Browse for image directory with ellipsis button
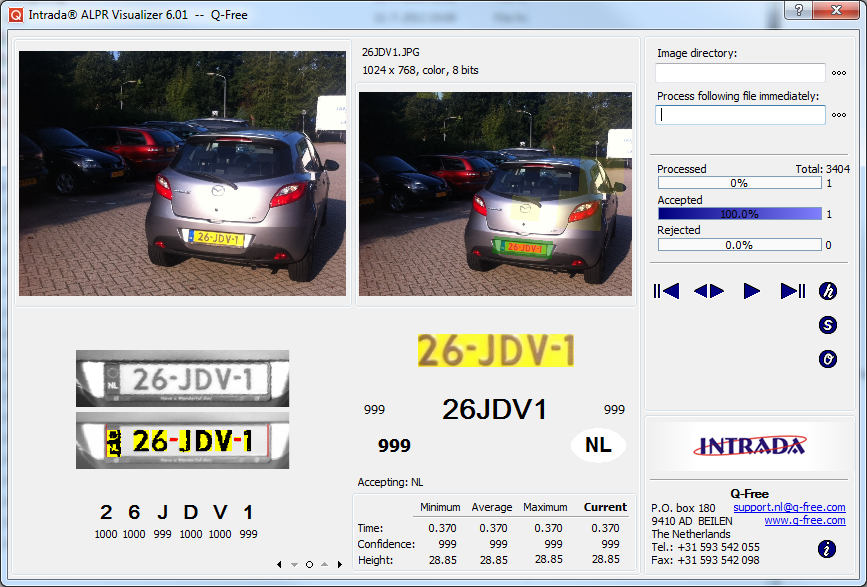Image resolution: width=867 pixels, height=587 pixels. 839,73
